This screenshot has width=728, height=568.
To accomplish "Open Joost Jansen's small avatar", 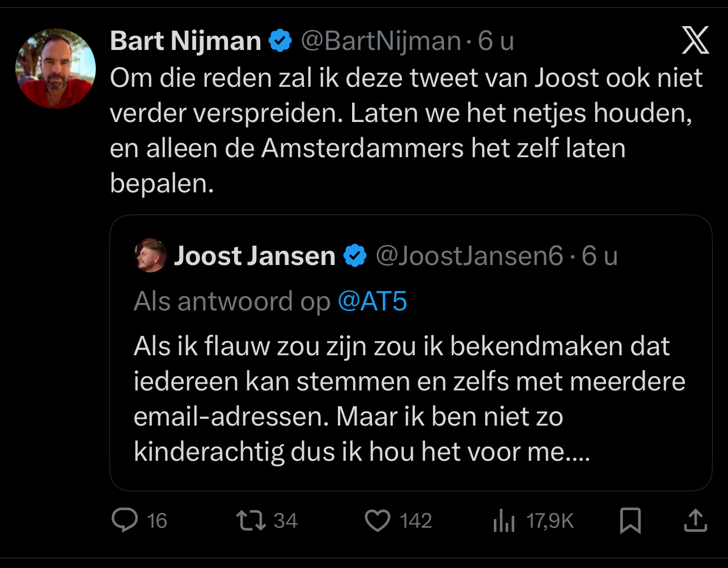I will [x=150, y=255].
